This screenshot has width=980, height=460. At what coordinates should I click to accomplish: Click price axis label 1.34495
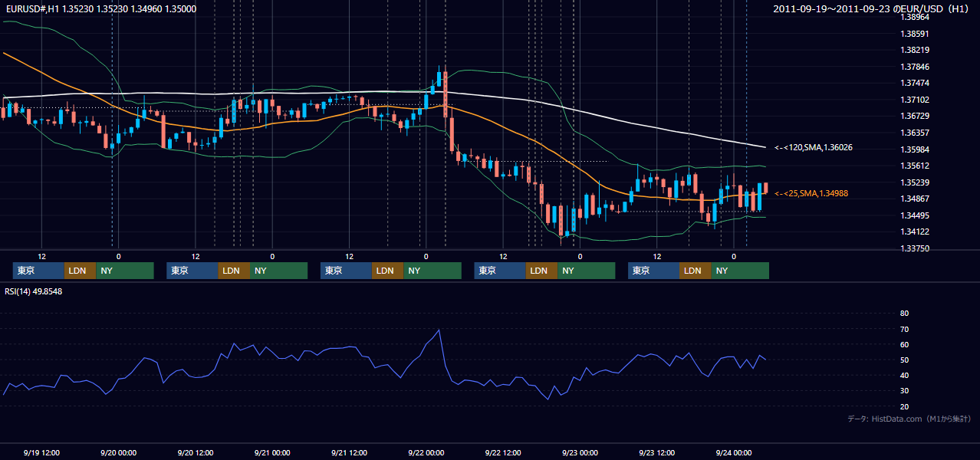coord(916,215)
